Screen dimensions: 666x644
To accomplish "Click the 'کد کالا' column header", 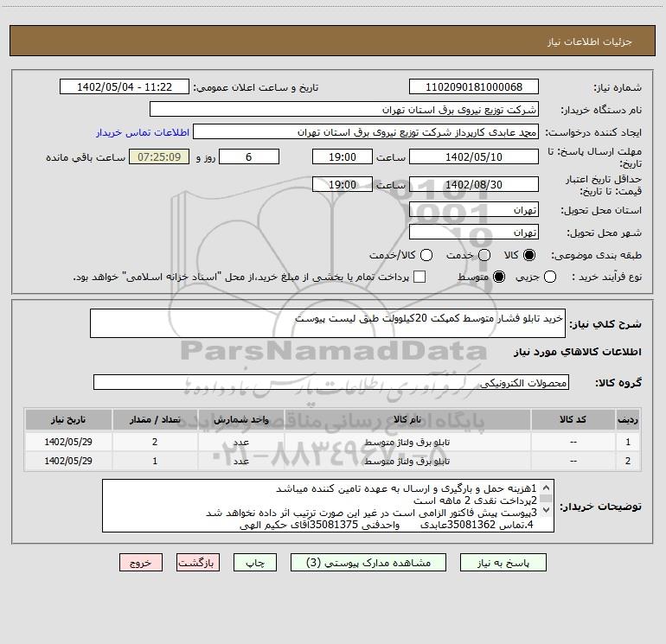I will [x=573, y=420].
